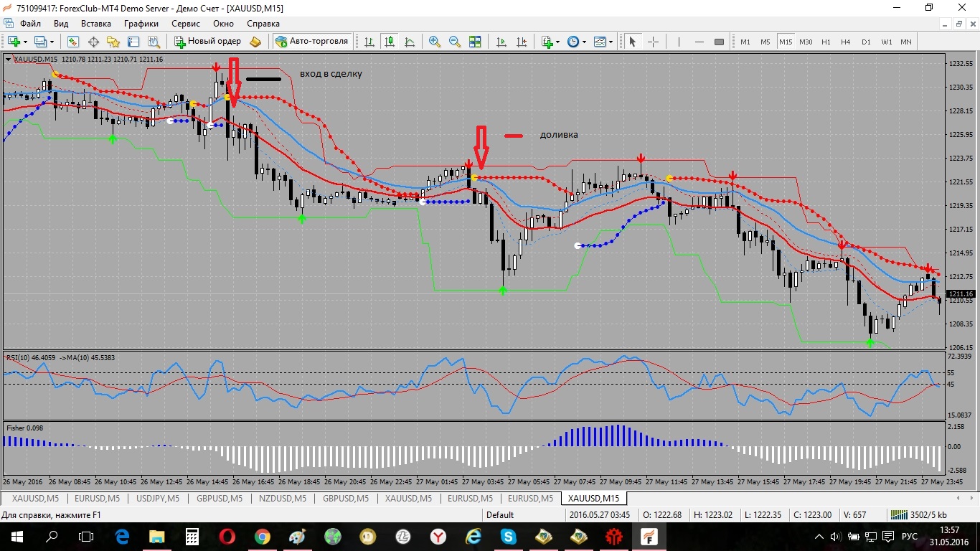This screenshot has height=551, width=980.
Task: Select the H4 timeframe button
Action: click(846, 42)
